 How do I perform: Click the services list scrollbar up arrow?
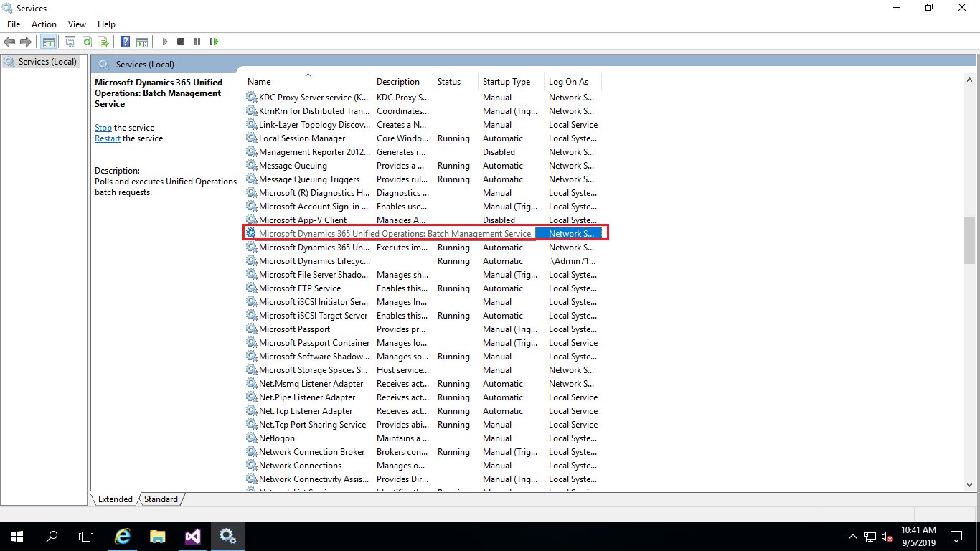point(970,81)
